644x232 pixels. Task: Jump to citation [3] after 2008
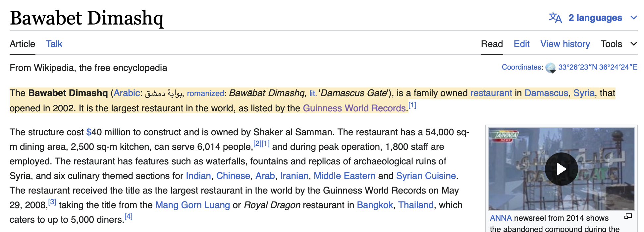point(52,202)
